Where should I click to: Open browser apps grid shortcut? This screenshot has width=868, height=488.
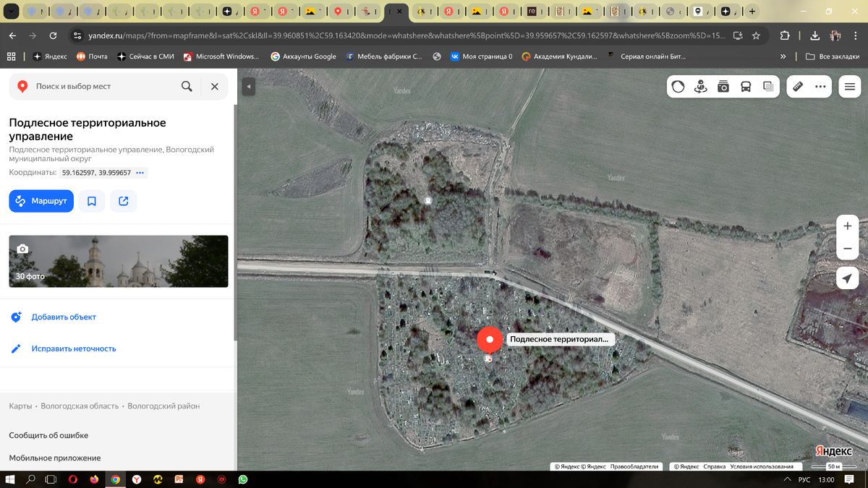click(11, 56)
